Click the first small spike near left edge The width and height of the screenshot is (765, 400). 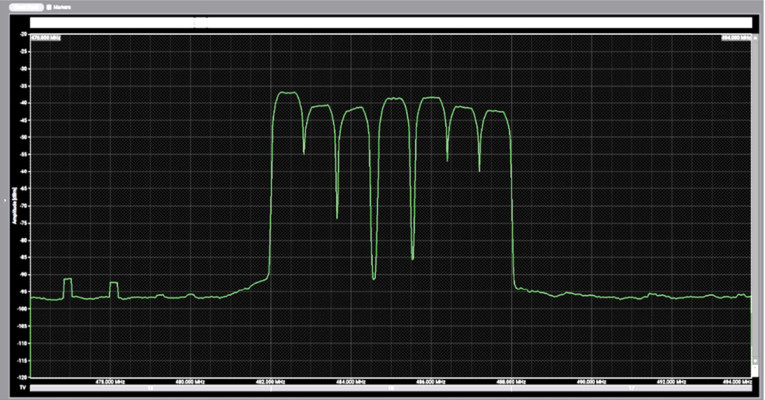click(68, 280)
